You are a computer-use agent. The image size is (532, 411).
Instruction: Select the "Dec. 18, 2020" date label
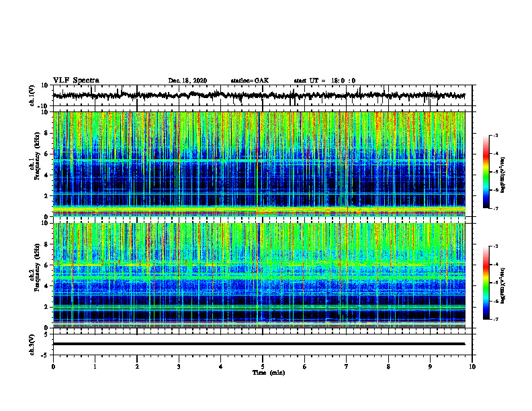point(187,81)
